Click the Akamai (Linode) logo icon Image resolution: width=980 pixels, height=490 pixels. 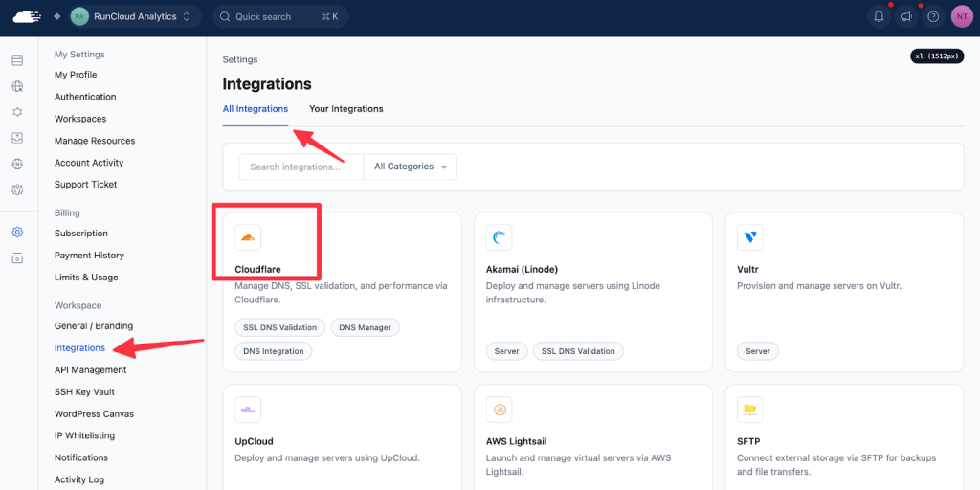(499, 237)
